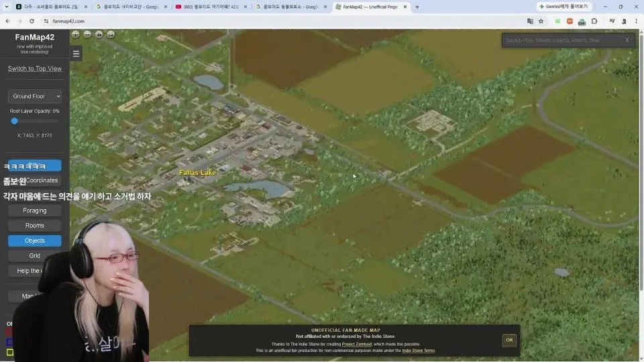Bookmark this page with the star

[541, 21]
